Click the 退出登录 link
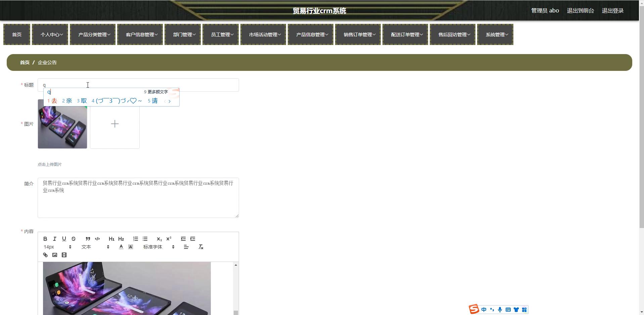644x315 pixels. pyautogui.click(x=612, y=11)
